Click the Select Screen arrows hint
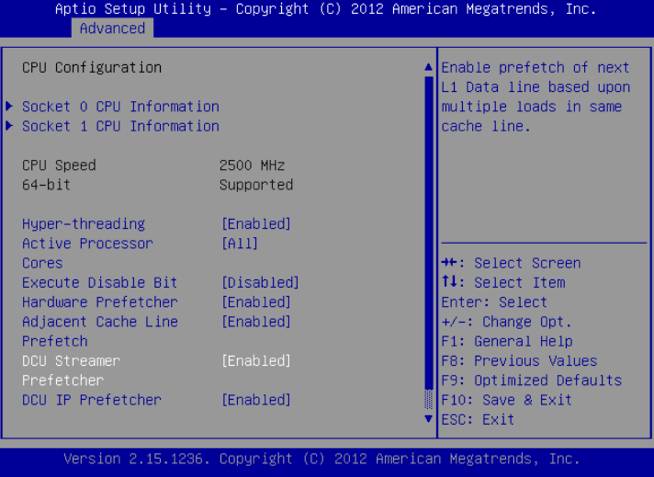 click(x=511, y=263)
